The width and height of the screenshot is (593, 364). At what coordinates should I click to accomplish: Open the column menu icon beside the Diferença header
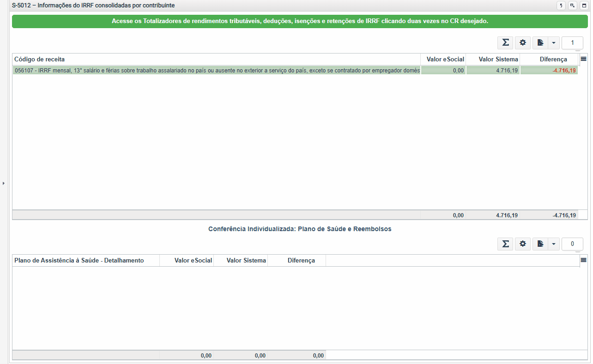click(x=584, y=59)
